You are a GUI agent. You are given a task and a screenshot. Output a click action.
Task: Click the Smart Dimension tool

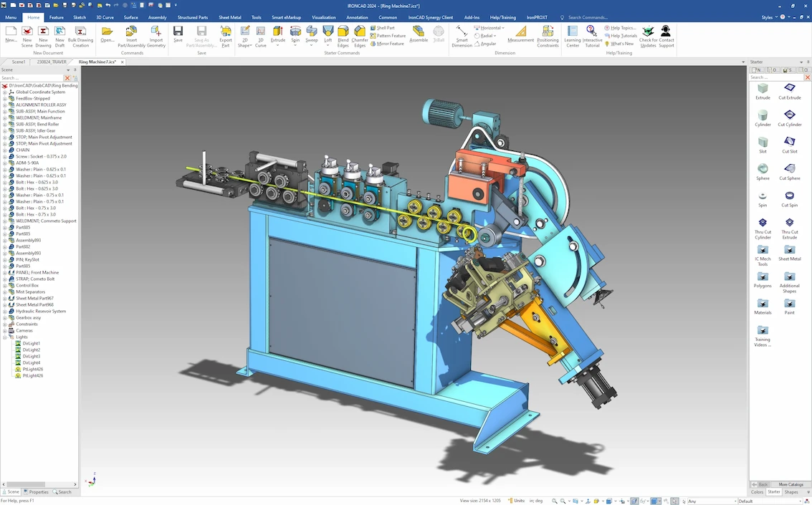click(x=462, y=35)
